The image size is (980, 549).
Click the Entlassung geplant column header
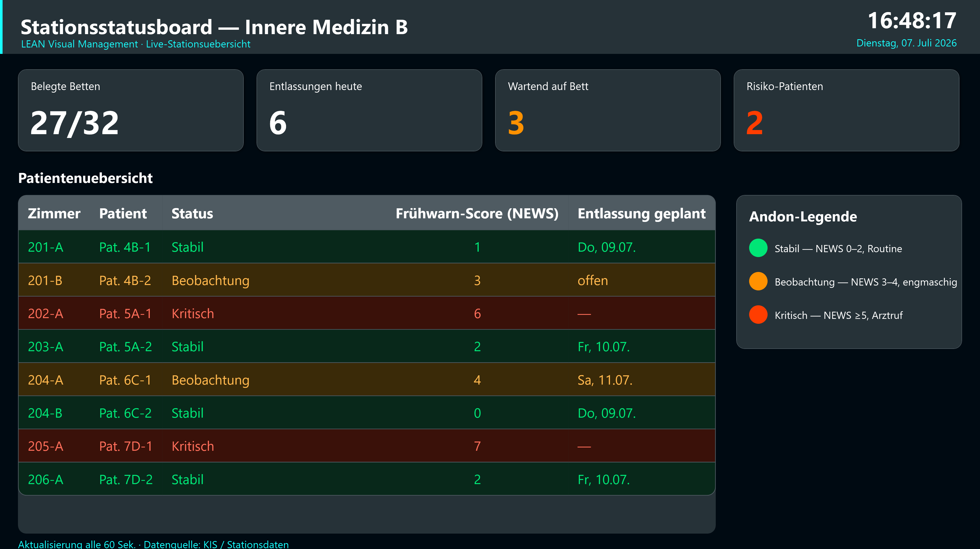tap(641, 213)
